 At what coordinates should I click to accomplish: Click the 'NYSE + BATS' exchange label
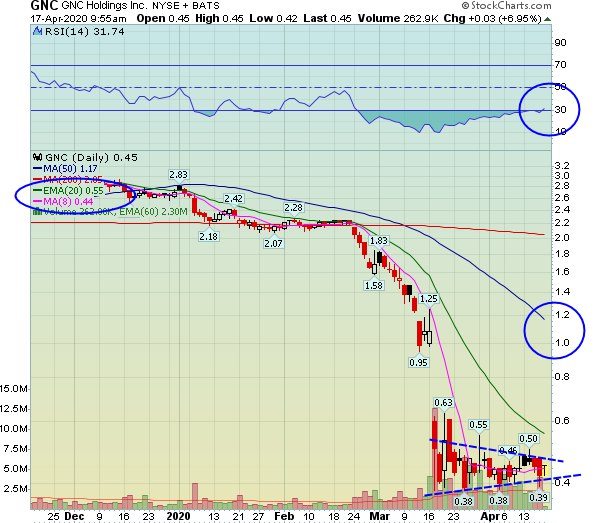click(186, 6)
